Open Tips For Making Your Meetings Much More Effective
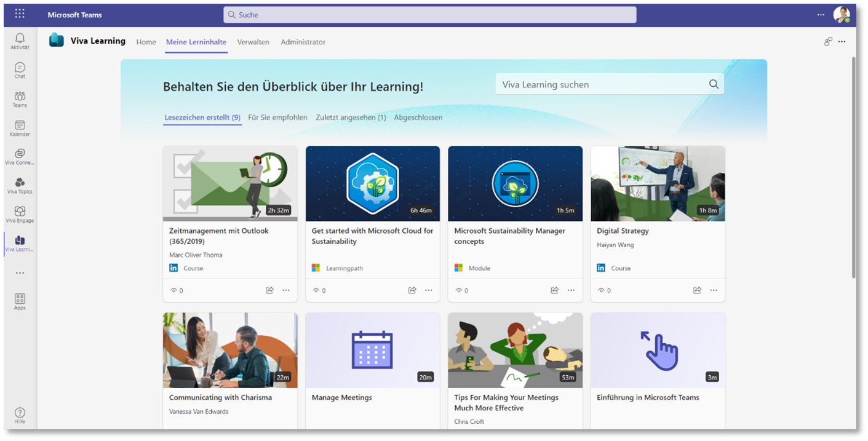Viewport: 868px width, 441px height. coord(506,403)
